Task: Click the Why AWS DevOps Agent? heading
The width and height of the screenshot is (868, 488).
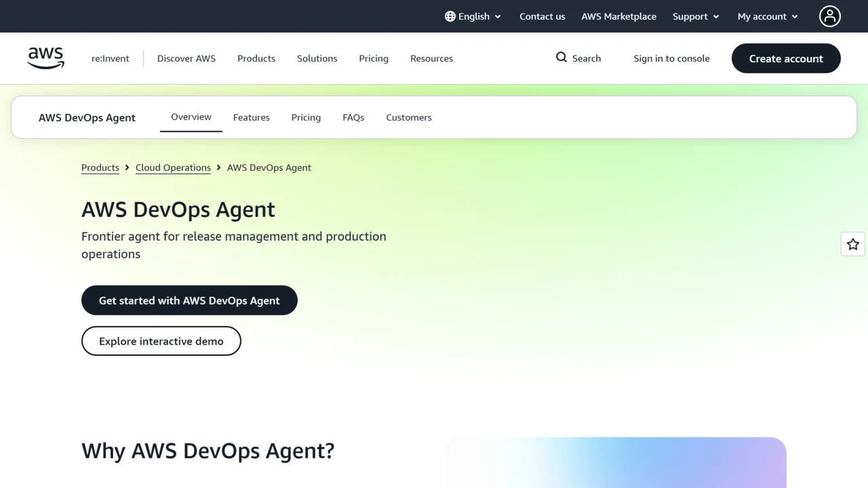Action: pyautogui.click(x=208, y=451)
